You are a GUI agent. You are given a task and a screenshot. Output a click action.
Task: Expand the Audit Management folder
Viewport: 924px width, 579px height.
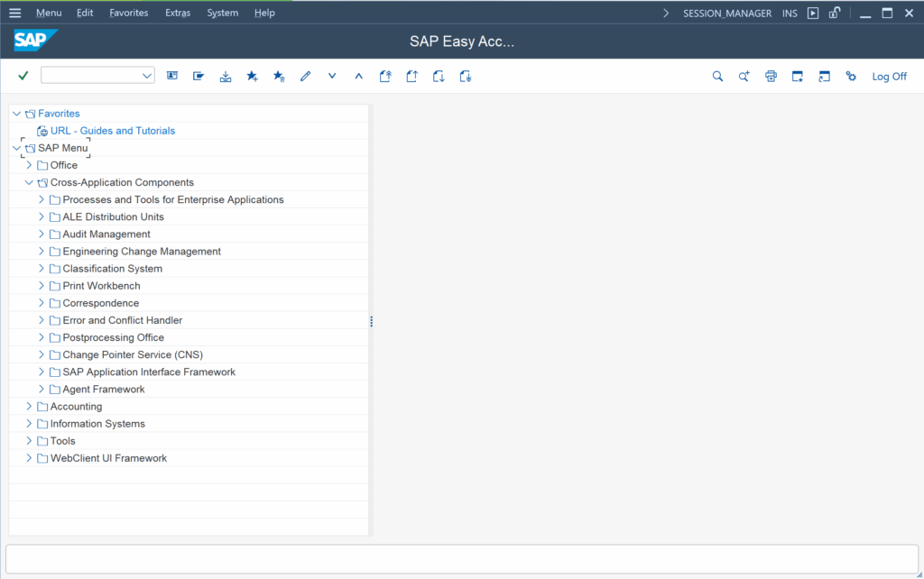(41, 234)
